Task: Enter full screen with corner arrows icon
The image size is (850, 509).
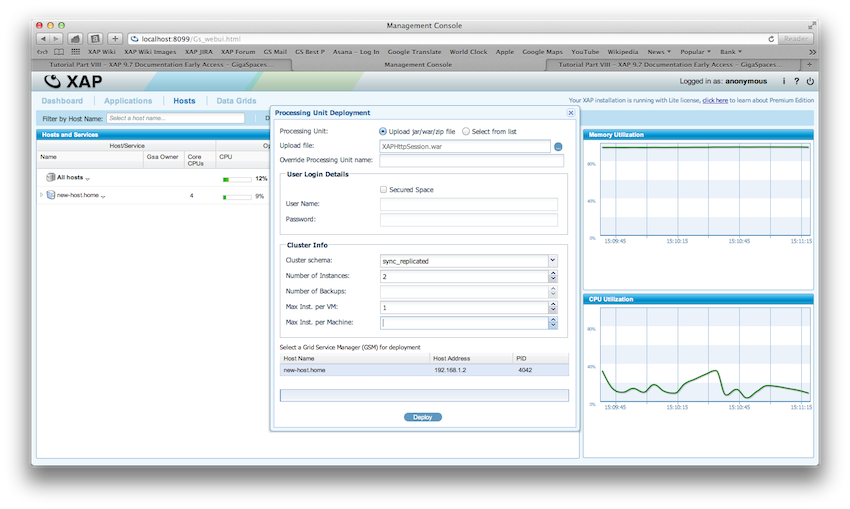Action: [x=812, y=25]
